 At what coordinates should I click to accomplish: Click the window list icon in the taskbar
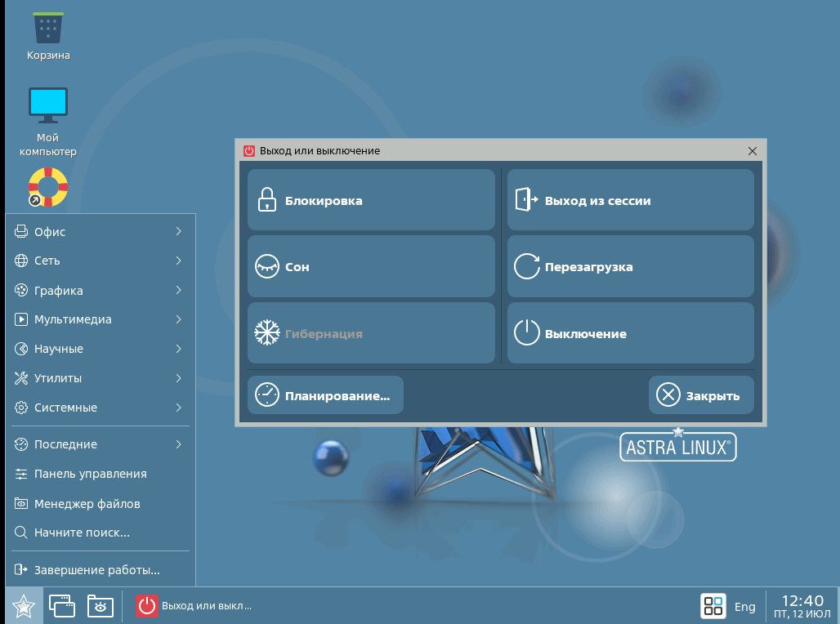point(61,605)
